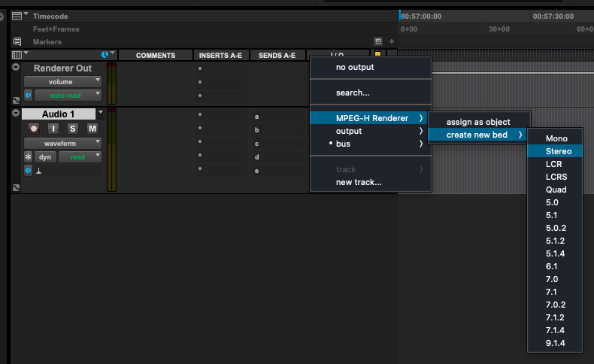Create a 5.0 bed
594x364 pixels.
[x=555, y=202]
